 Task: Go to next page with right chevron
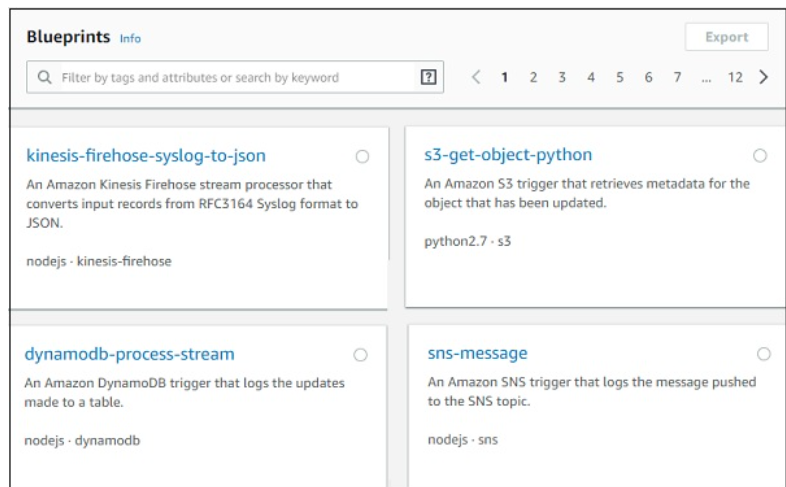(764, 77)
